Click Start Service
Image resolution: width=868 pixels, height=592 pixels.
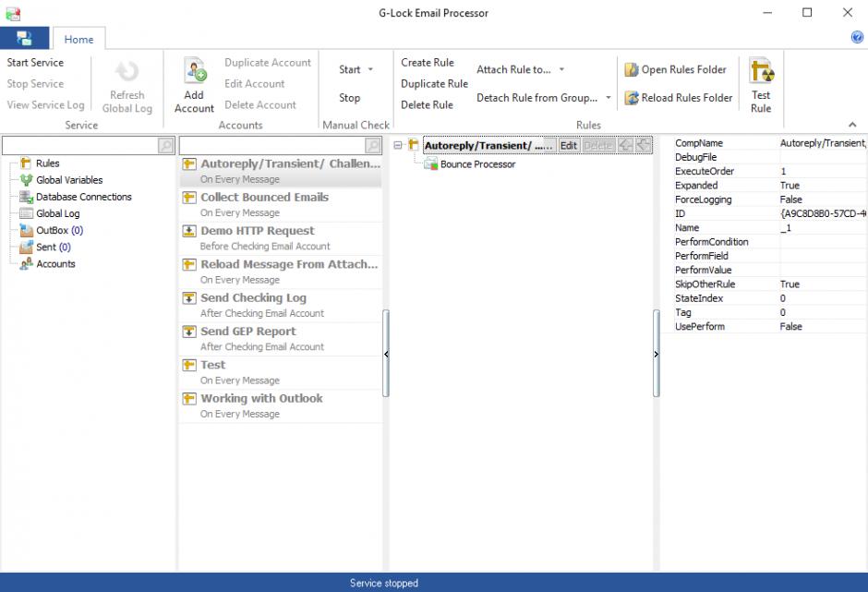(35, 63)
